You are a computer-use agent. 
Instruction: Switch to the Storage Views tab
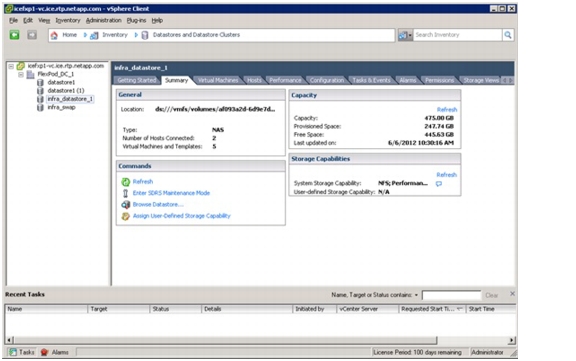coord(480,80)
